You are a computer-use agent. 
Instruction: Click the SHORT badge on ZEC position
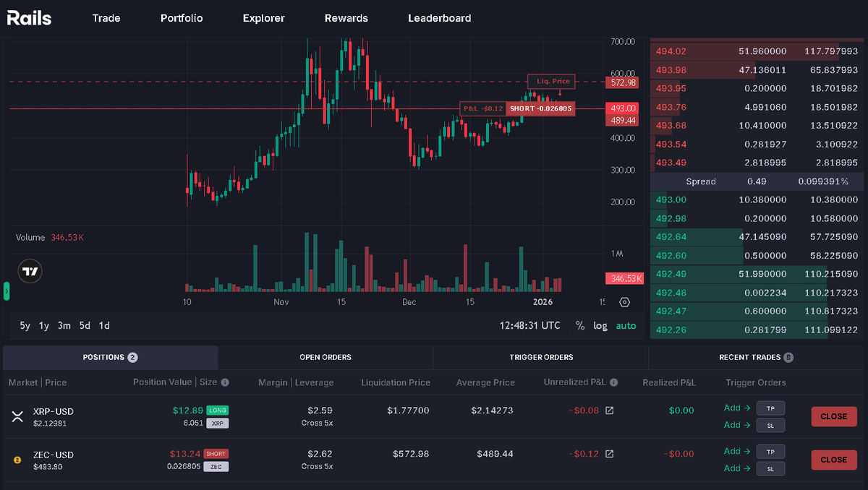[x=216, y=454]
